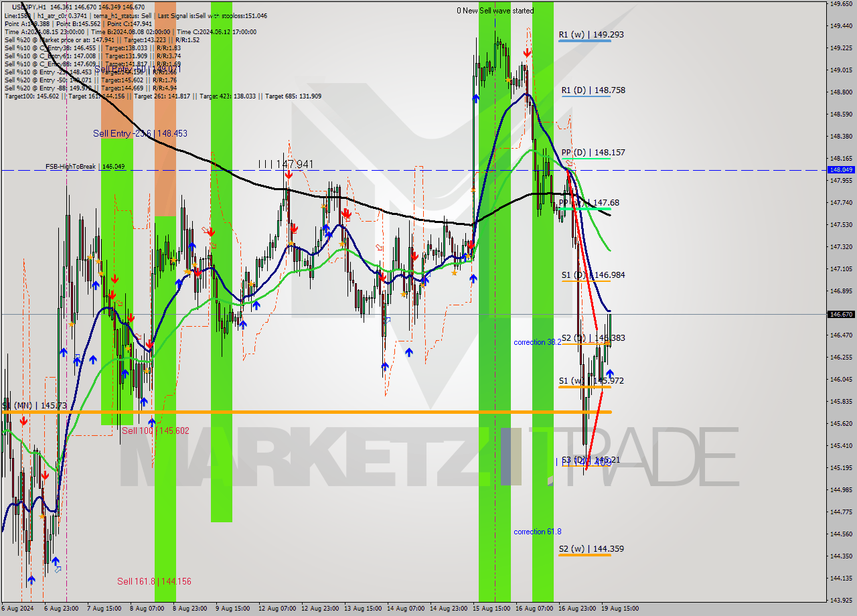
Task: Click the blue R1 (w) level line
Action: coord(585,41)
